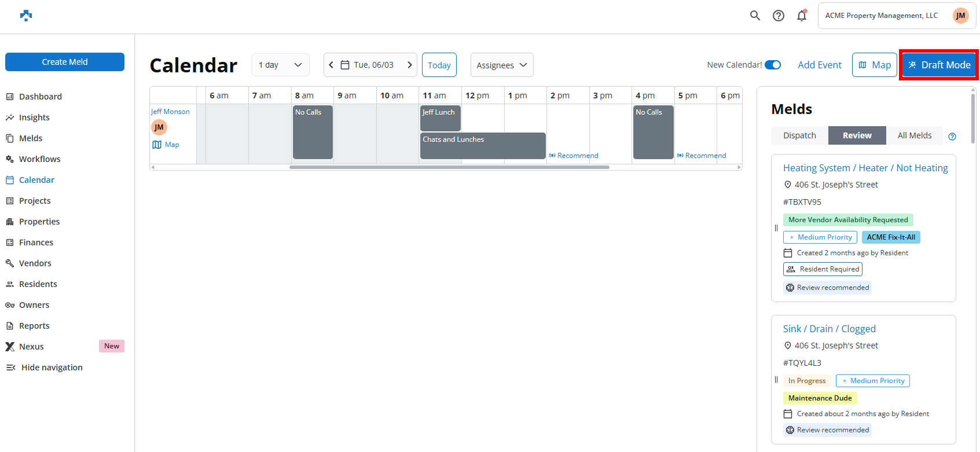Open the Chats and Lunches event
The width and height of the screenshot is (980, 452).
[x=483, y=145]
